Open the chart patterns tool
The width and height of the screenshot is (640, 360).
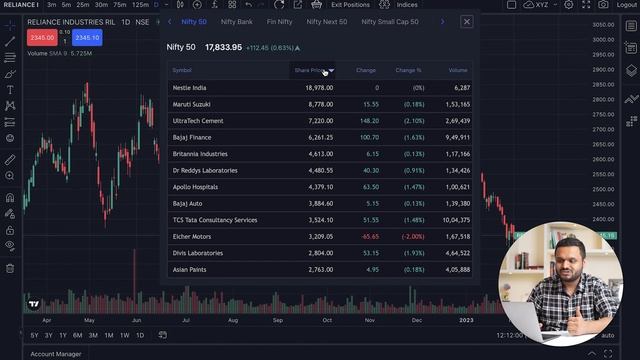point(10,106)
